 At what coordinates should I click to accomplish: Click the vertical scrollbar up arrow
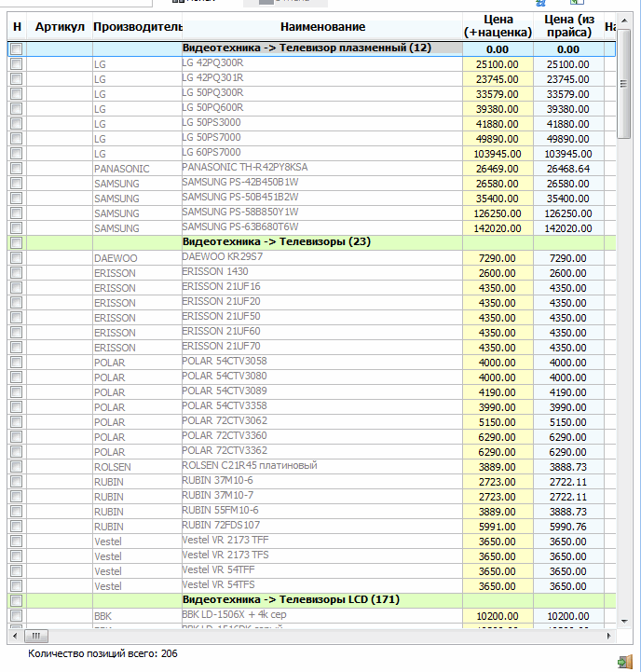pos(624,21)
